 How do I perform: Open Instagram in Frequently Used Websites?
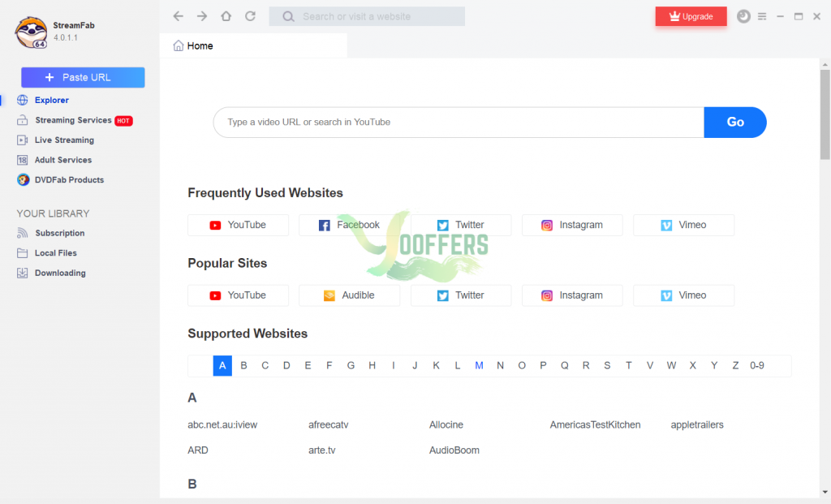572,226
